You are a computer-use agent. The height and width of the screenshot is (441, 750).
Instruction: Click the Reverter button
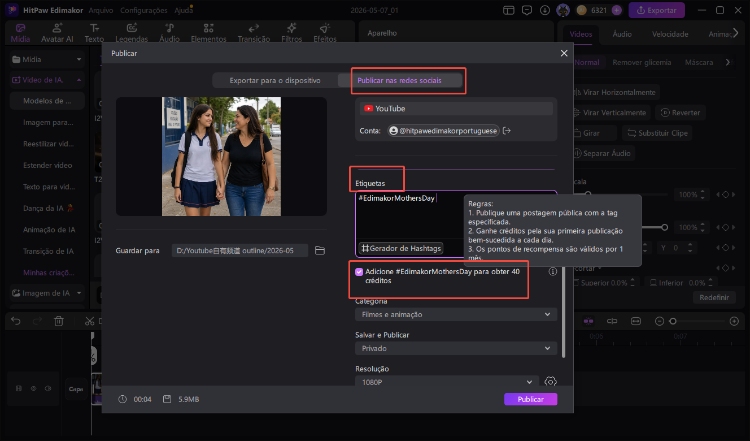[681, 112]
